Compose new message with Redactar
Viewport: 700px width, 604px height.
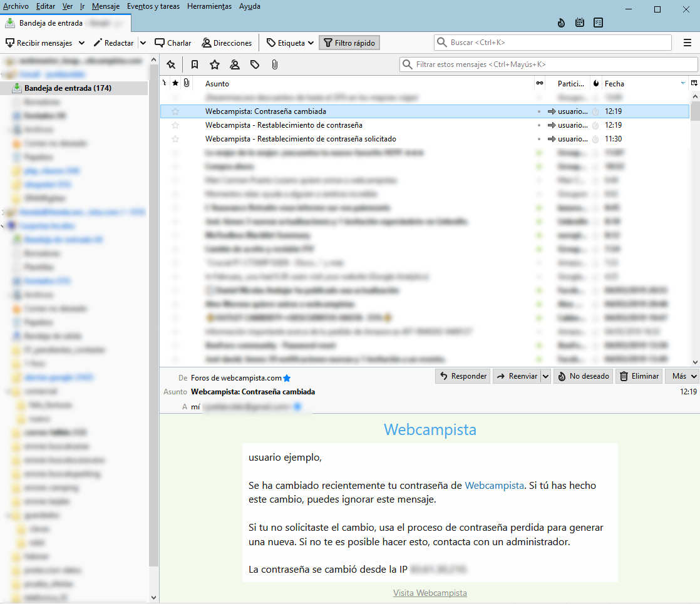pos(114,43)
